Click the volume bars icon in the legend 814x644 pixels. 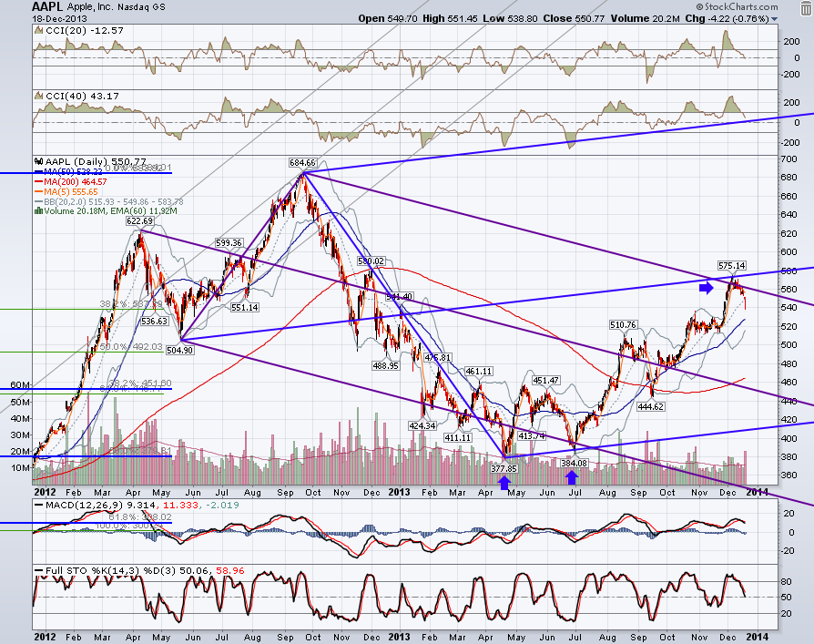(x=38, y=210)
